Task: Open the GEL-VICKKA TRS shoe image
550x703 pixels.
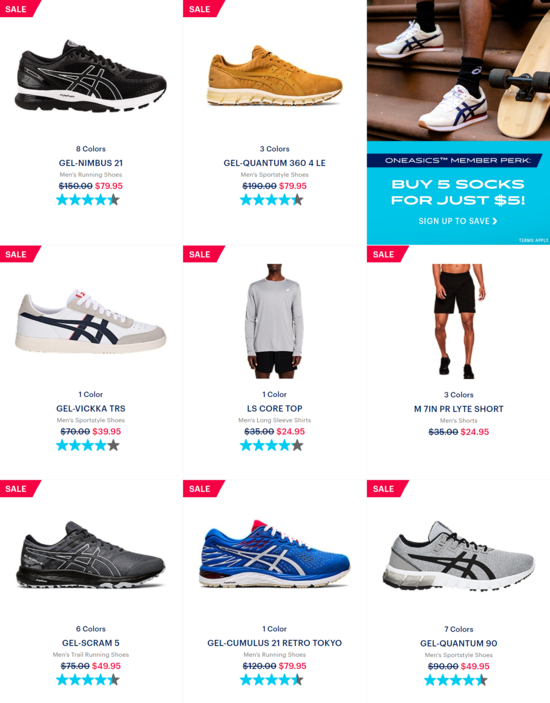Action: pyautogui.click(x=91, y=321)
